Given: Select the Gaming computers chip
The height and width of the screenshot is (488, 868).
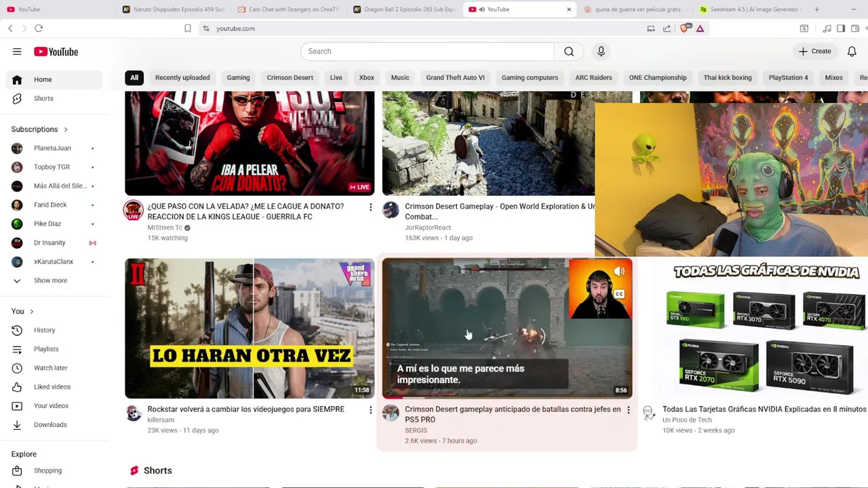Looking at the screenshot, I should point(530,77).
